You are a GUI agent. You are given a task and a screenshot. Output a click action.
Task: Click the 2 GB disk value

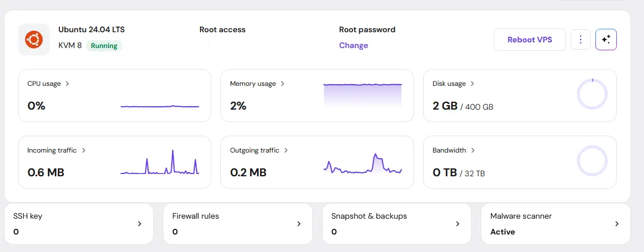tap(445, 106)
